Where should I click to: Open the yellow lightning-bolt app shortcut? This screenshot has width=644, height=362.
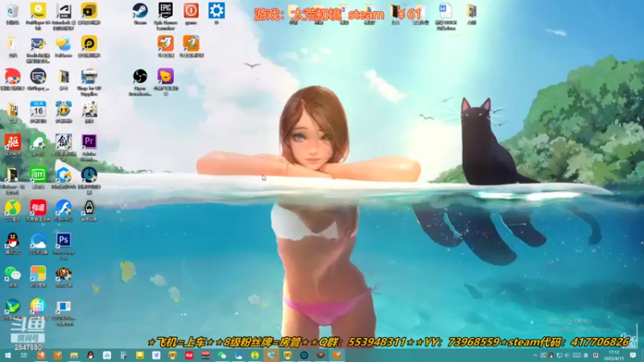tap(89, 11)
